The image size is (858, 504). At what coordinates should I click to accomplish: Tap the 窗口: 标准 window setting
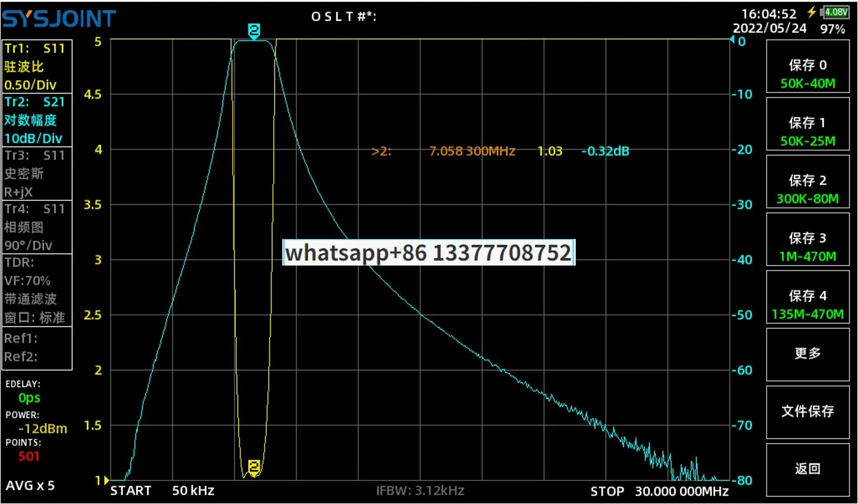coord(35,317)
